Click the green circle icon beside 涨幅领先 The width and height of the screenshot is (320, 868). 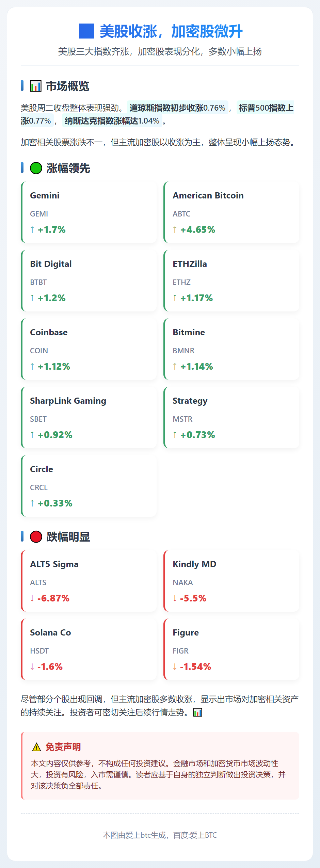click(x=36, y=168)
